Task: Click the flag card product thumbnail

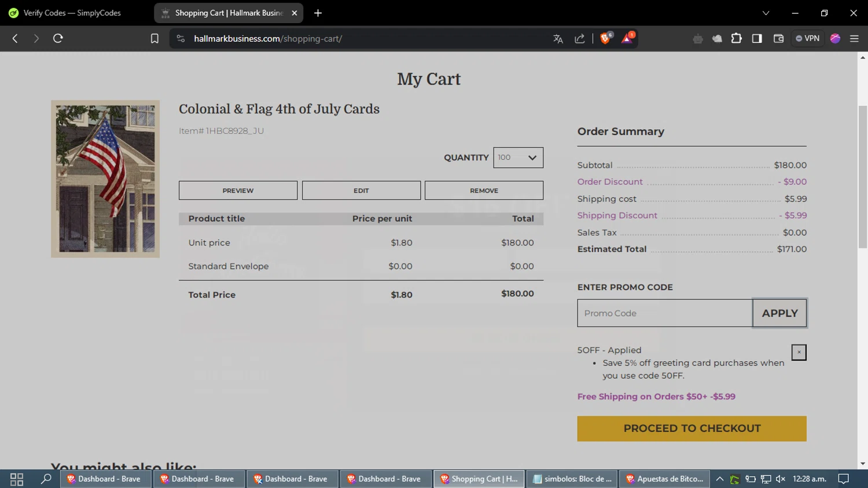Action: point(105,179)
